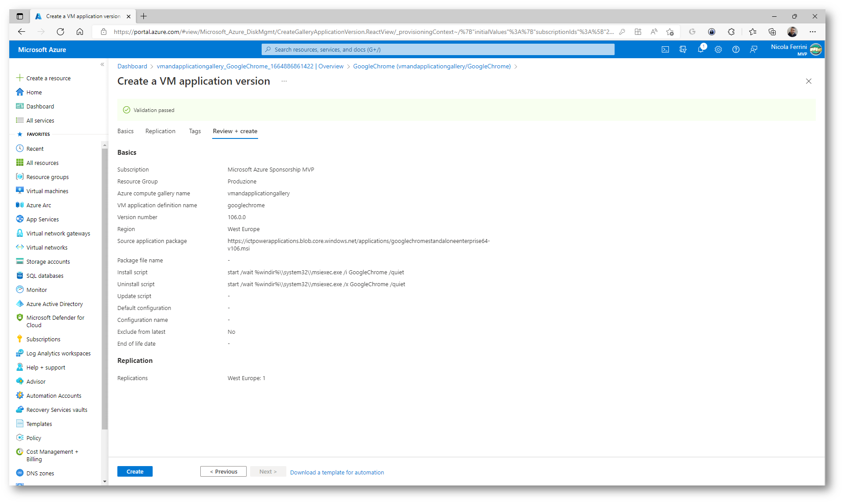This screenshot has height=504, width=844.
Task: Switch to the Replication tab
Action: (x=160, y=131)
